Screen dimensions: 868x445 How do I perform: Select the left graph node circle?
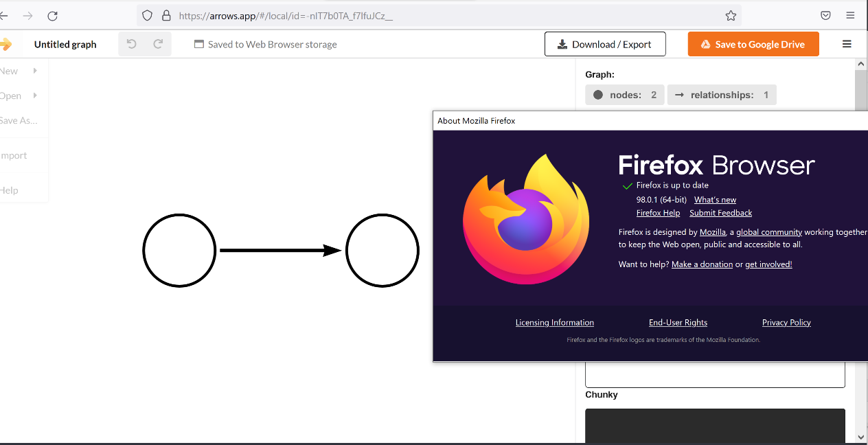179,251
